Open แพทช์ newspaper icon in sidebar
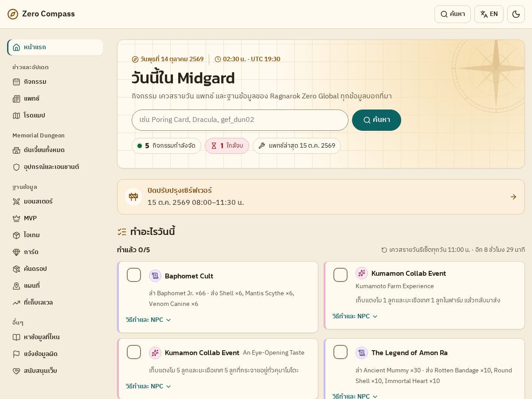This screenshot has width=532, height=399. [16, 98]
